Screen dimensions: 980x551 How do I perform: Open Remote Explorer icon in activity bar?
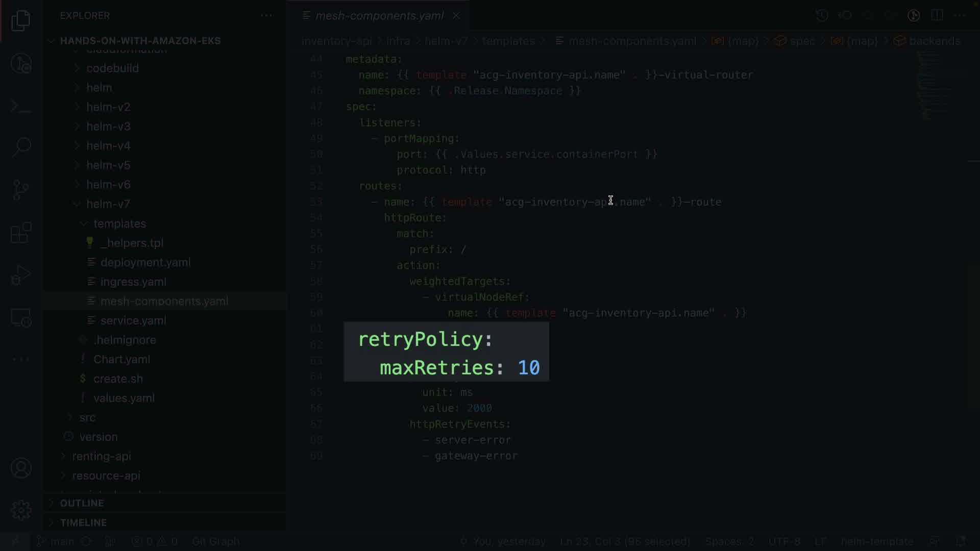pos(21,317)
